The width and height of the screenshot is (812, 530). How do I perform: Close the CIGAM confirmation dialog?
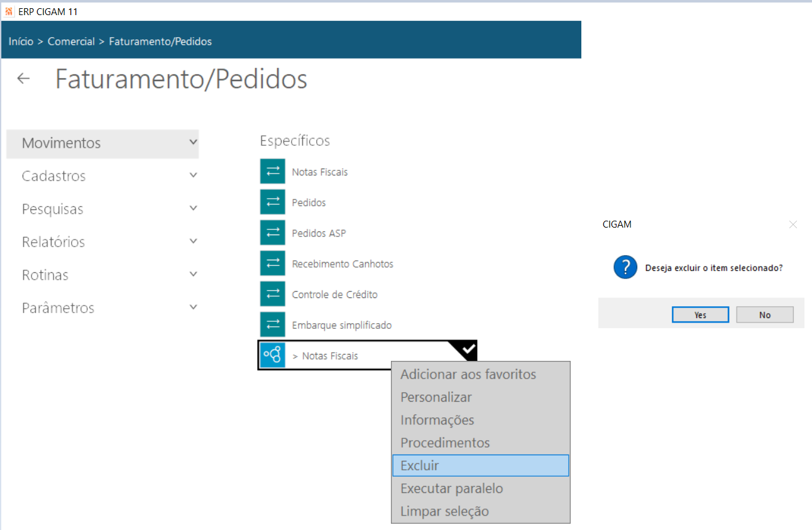click(x=793, y=224)
